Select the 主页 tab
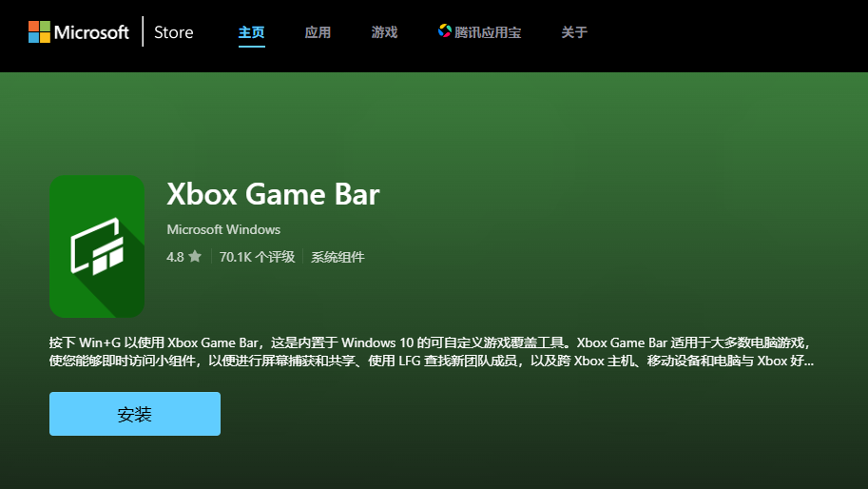The image size is (868, 489). 251,32
